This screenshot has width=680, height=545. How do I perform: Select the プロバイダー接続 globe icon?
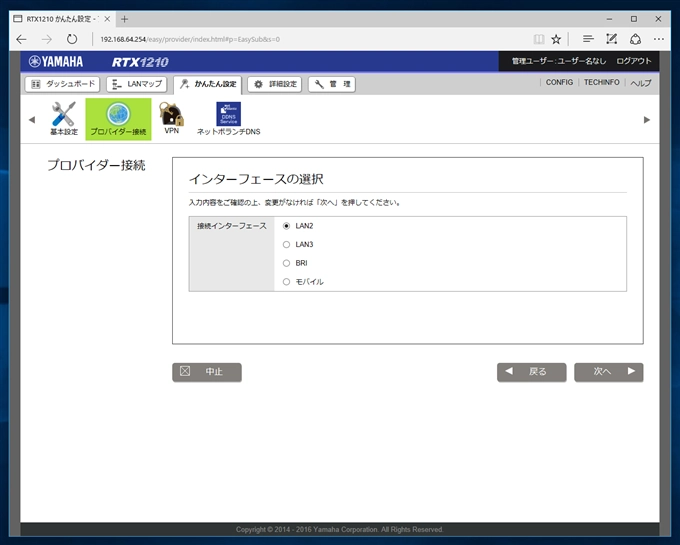pos(118,119)
